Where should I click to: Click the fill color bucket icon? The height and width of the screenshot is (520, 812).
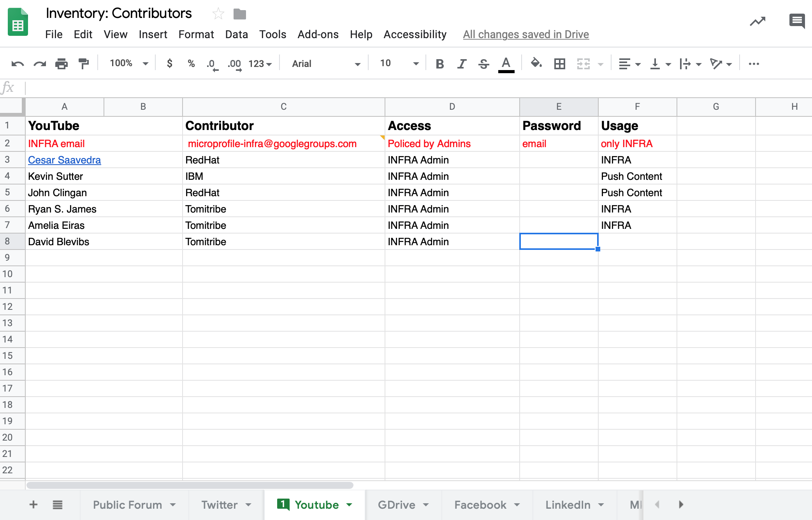(x=536, y=63)
